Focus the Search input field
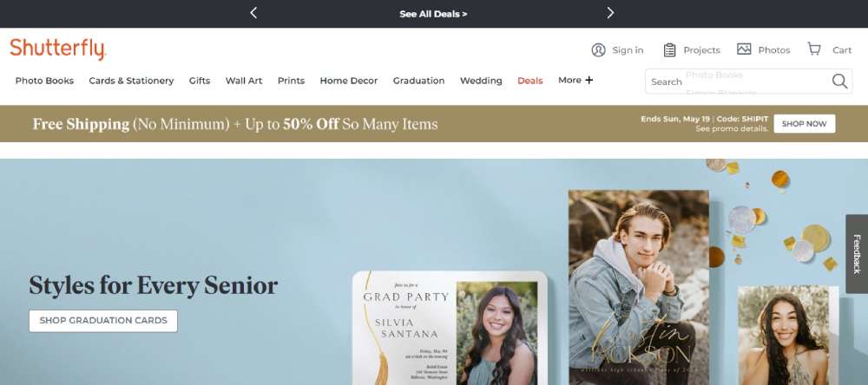 click(x=739, y=82)
